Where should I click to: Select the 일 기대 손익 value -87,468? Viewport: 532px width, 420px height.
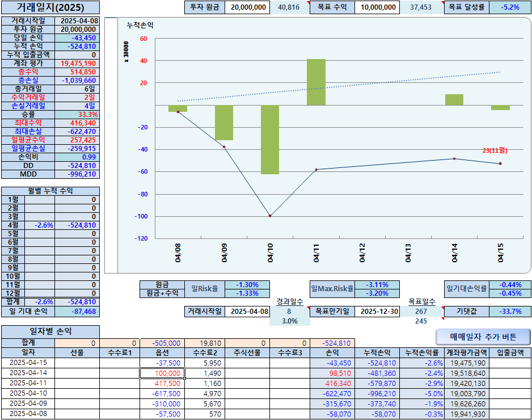[x=77, y=312]
